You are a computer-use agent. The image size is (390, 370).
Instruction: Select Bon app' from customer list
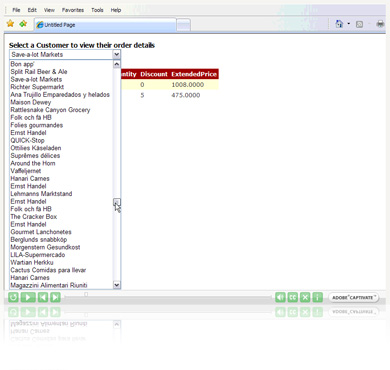pyautogui.click(x=22, y=64)
